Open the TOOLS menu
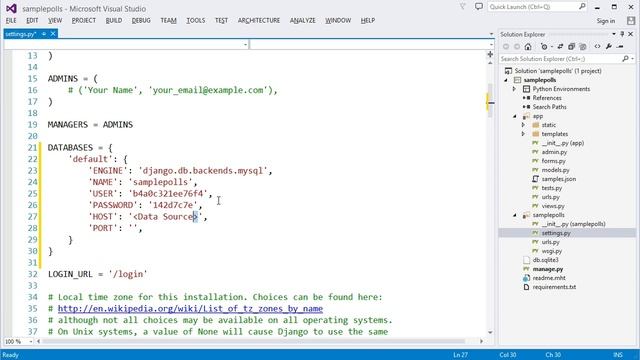Image resolution: width=640 pixels, height=360 pixels. [196, 20]
